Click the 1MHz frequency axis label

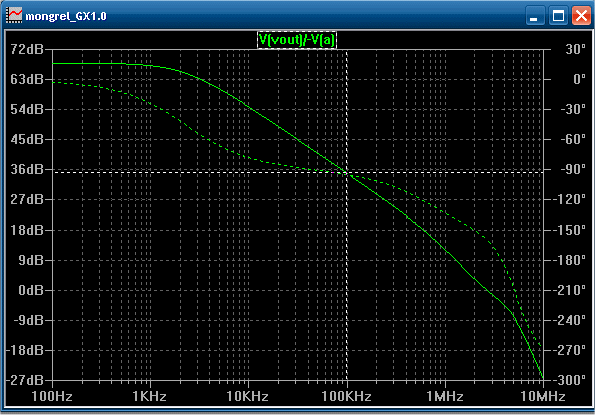click(445, 396)
